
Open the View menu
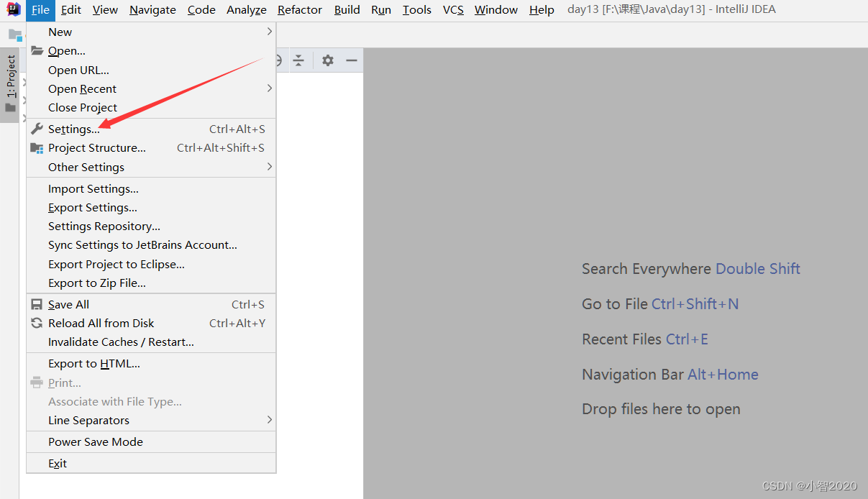105,10
